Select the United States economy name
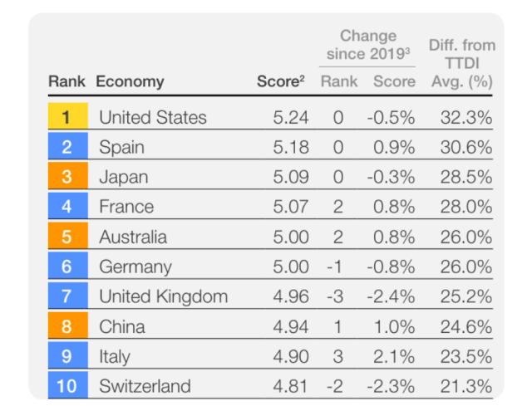Screen dimensions: 532x406 click(x=153, y=117)
